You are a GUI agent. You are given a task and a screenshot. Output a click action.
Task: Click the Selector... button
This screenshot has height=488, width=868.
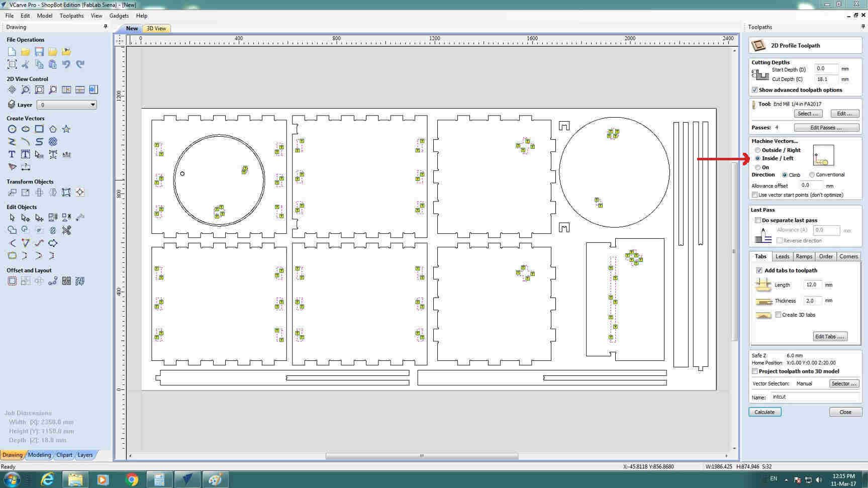coord(844,383)
